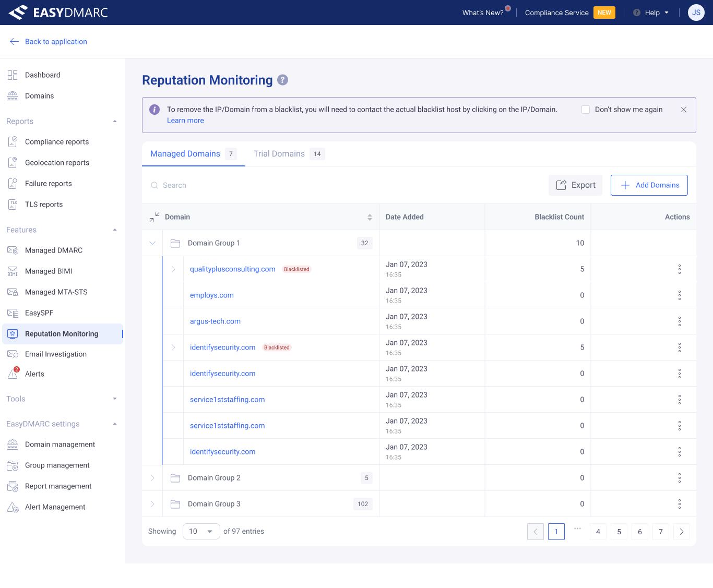
Task: Click the Add Domains button
Action: [x=649, y=185]
